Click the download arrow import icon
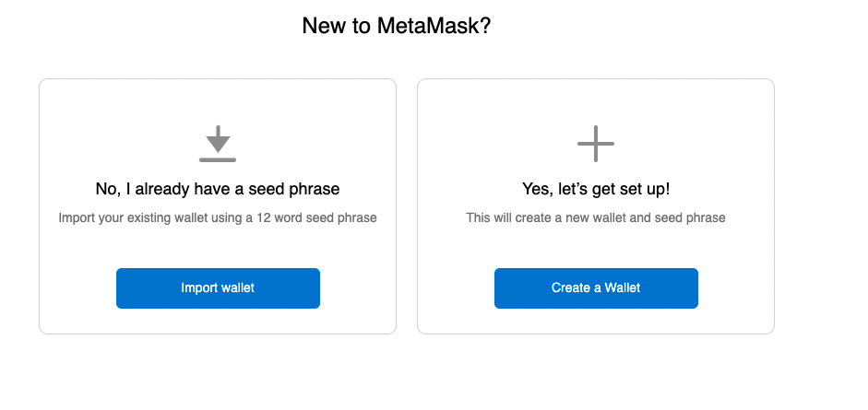This screenshot has width=868, height=410. (218, 138)
